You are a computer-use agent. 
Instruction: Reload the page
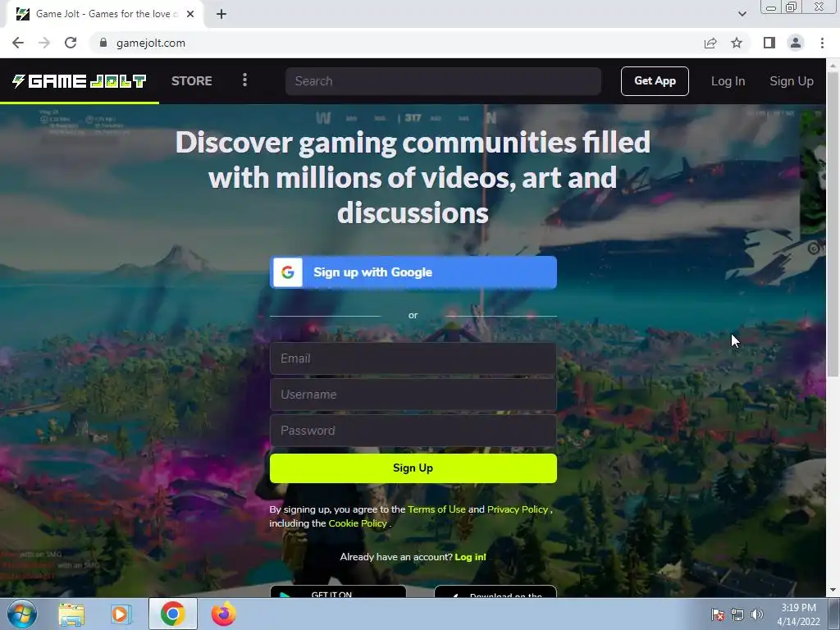(71, 43)
